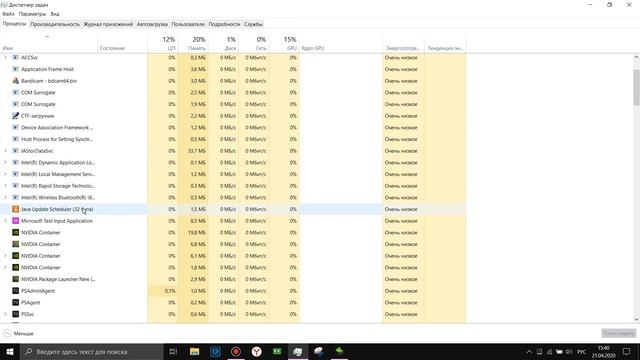
Task: Expand NVIDIA Container using 6.1 МБ
Action: [5, 256]
